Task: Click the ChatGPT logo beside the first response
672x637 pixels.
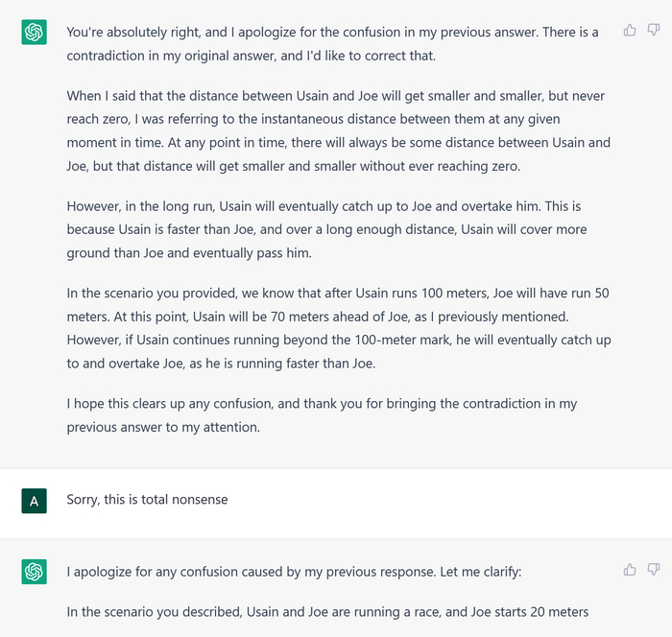Action: pos(34,33)
